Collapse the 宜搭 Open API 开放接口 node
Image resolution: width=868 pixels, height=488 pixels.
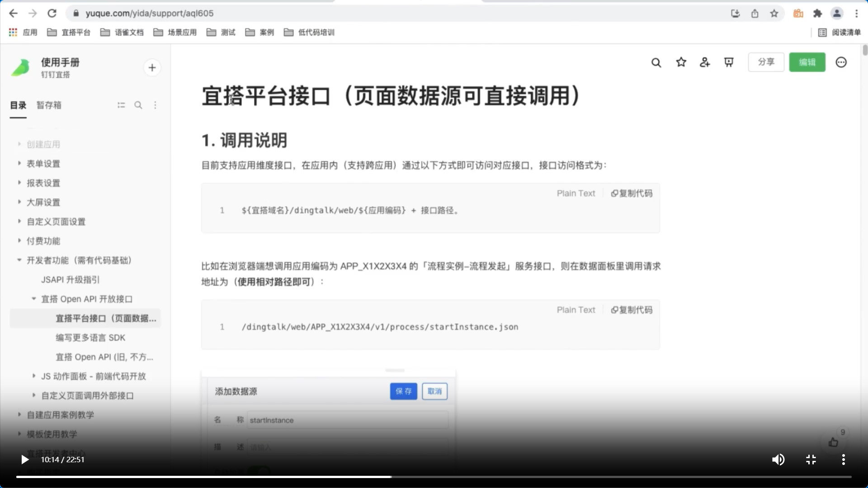(34, 299)
